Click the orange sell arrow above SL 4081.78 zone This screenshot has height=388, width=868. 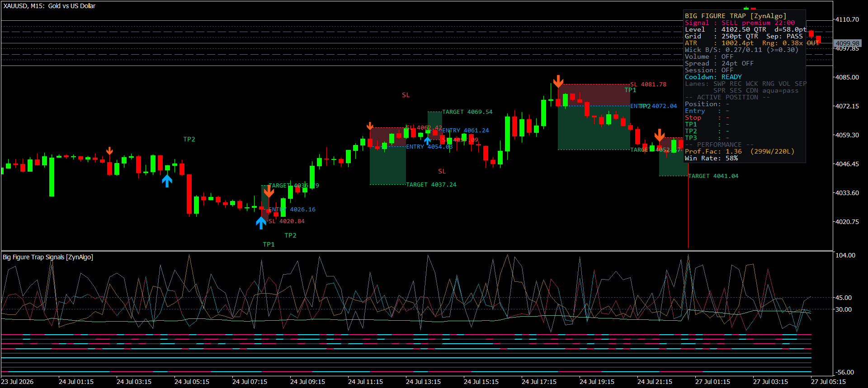[558, 81]
